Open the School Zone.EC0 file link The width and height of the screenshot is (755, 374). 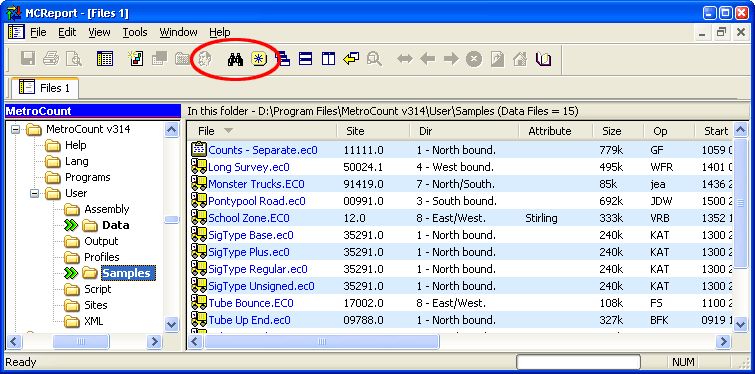(x=248, y=218)
